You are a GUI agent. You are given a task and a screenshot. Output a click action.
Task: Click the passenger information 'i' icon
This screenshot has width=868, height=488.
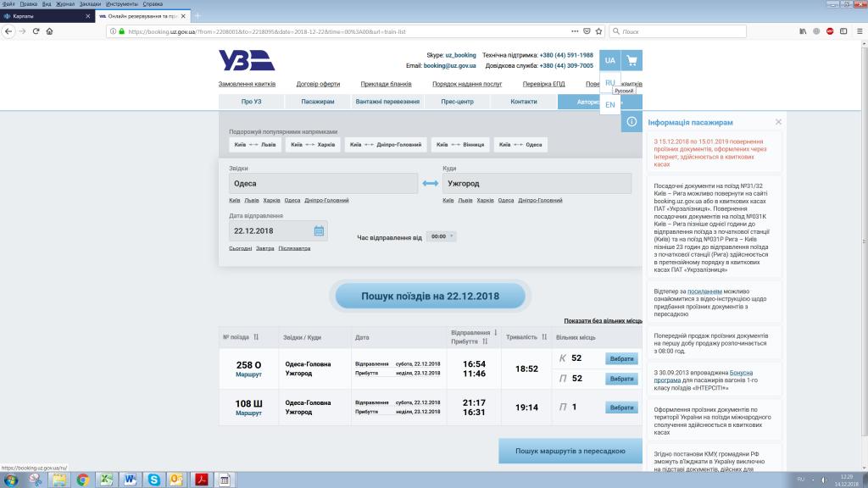632,123
